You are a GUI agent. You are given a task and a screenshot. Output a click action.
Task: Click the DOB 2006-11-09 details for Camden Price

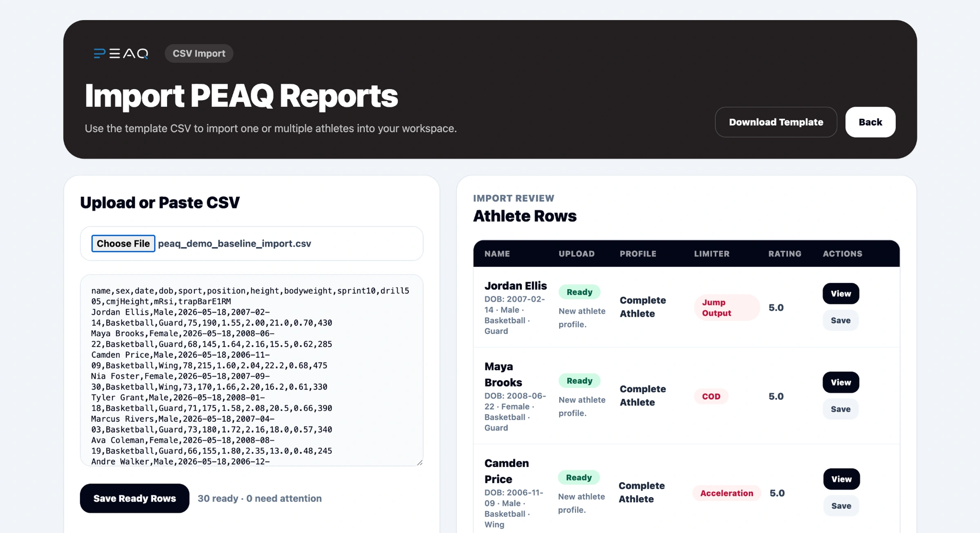[514, 508]
